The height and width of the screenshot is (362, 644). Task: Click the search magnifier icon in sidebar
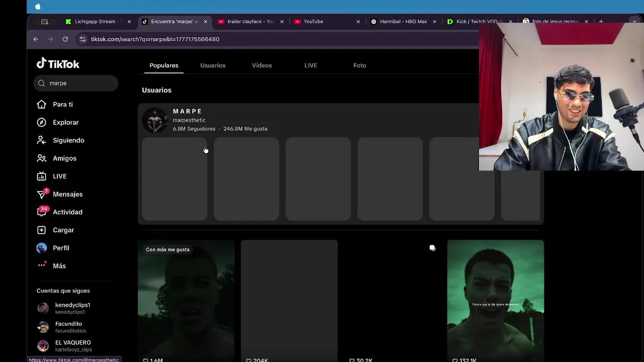[x=42, y=83]
